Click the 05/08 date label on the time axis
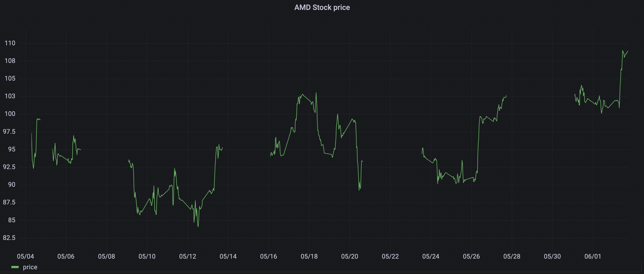The width and height of the screenshot is (644, 274). 107,256
